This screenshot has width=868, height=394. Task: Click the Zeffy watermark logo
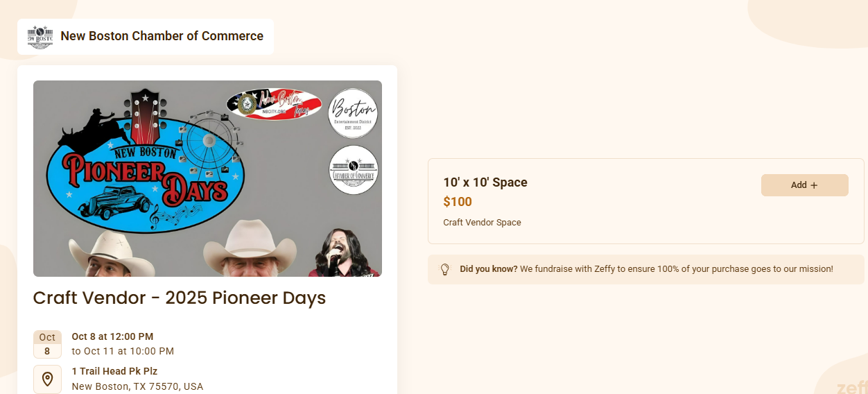(x=851, y=387)
